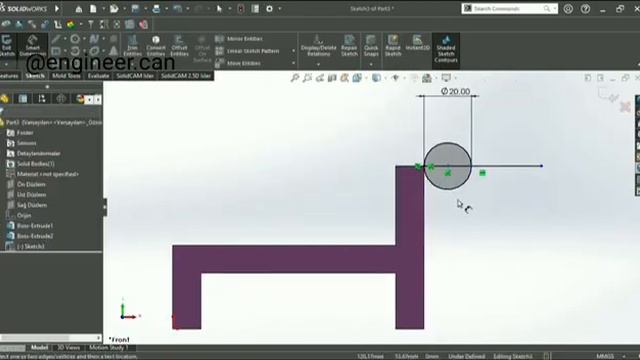Expand the Quick Snaps dropdown arrow
The height and width of the screenshot is (360, 640).
tap(371, 64)
